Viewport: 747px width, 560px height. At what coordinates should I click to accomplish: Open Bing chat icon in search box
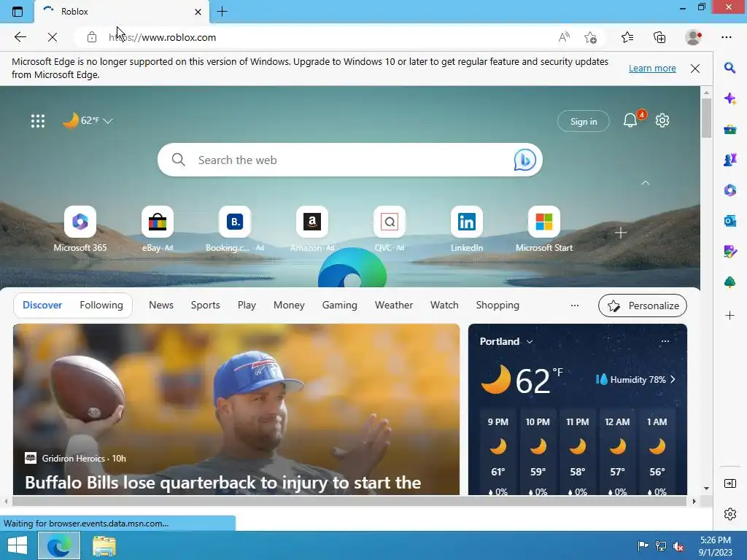click(x=525, y=160)
